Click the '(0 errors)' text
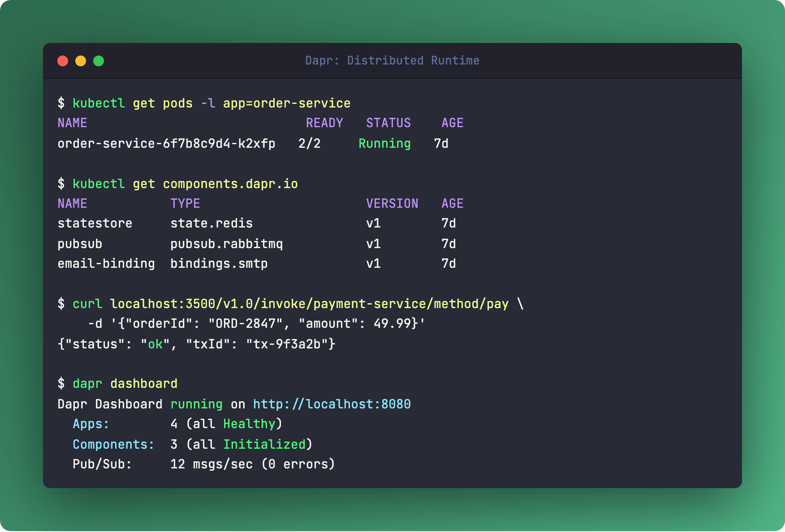 pyautogui.click(x=298, y=464)
